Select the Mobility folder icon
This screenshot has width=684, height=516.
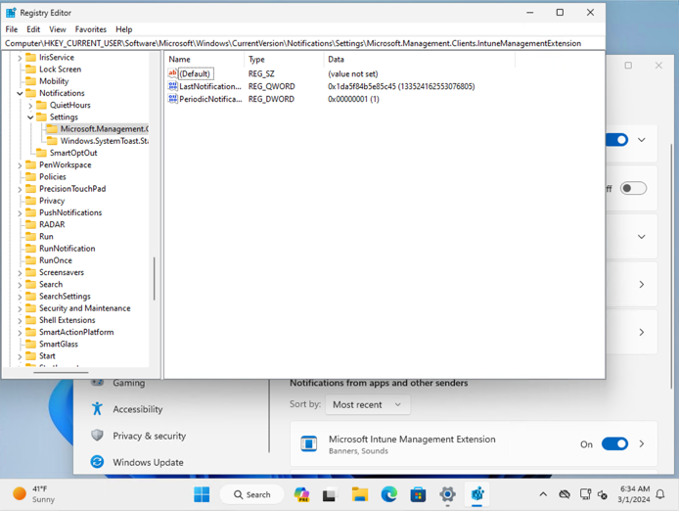(31, 81)
